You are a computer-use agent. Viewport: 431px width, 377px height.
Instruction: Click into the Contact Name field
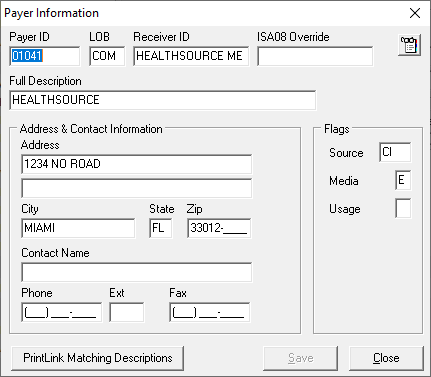tap(137, 272)
